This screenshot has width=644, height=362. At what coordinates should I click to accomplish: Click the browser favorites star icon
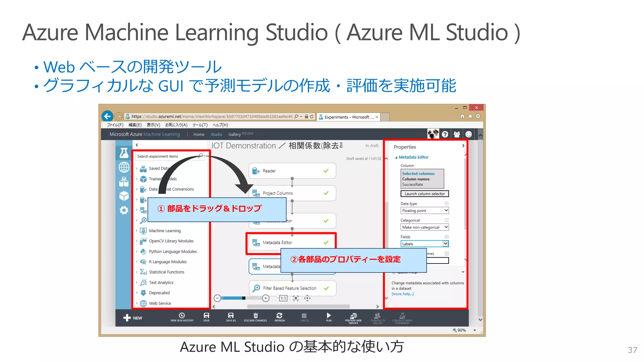coord(470,116)
